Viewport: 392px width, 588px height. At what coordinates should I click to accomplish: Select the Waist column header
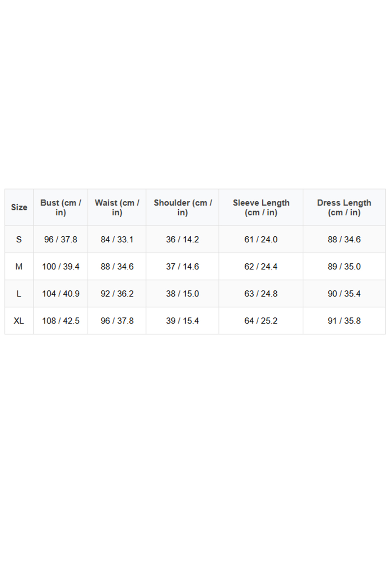point(117,208)
